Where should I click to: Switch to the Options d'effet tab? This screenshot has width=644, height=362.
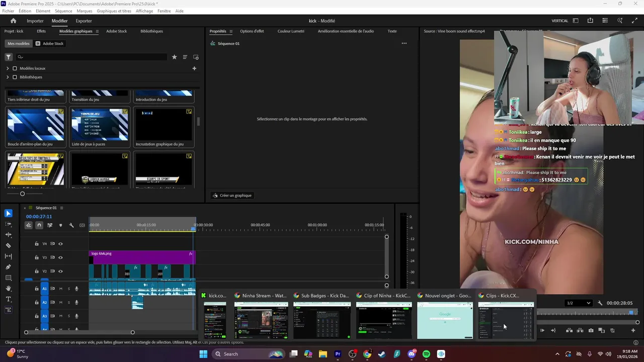click(x=252, y=31)
